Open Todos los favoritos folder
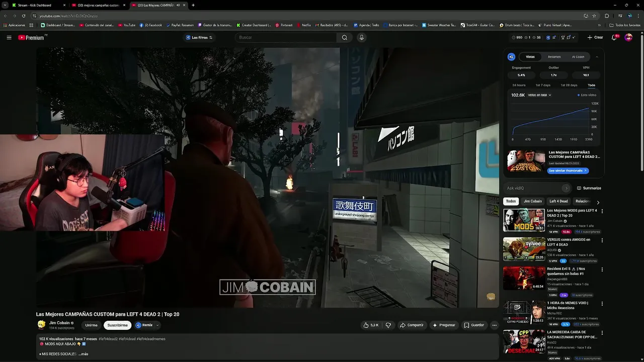The image size is (644, 362). (x=625, y=25)
